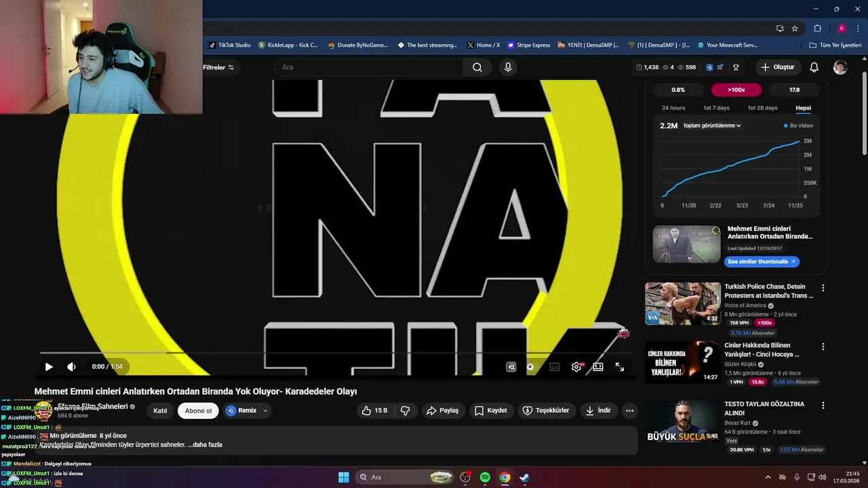Viewport: 868px width, 488px height.
Task: Click the vidIQ blue logo in header
Action: coord(709,67)
